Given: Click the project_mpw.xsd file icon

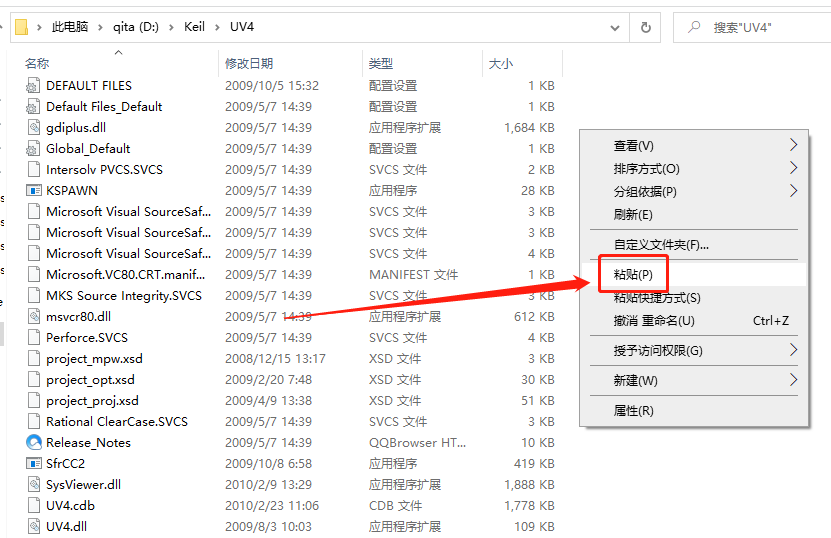Looking at the screenshot, I should (x=33, y=358).
